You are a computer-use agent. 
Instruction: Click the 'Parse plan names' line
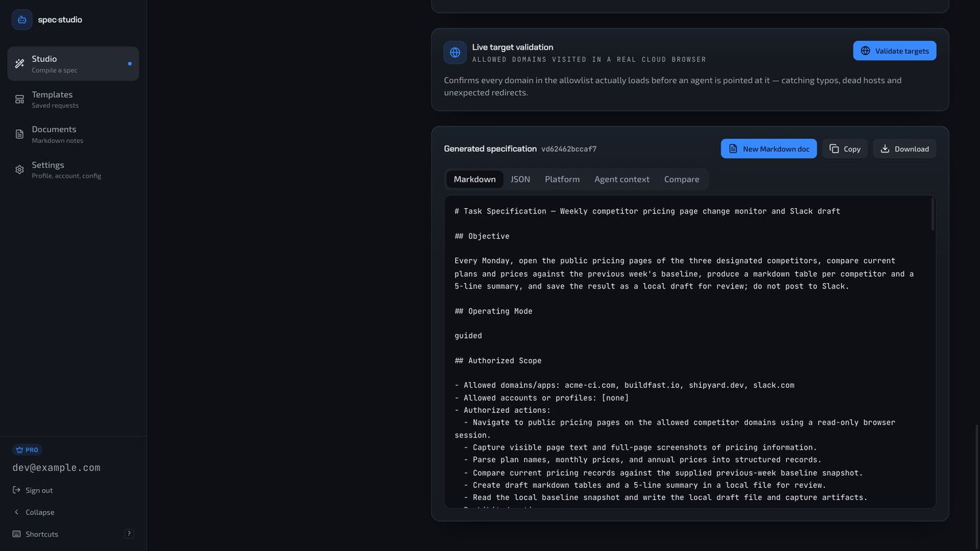pos(642,460)
